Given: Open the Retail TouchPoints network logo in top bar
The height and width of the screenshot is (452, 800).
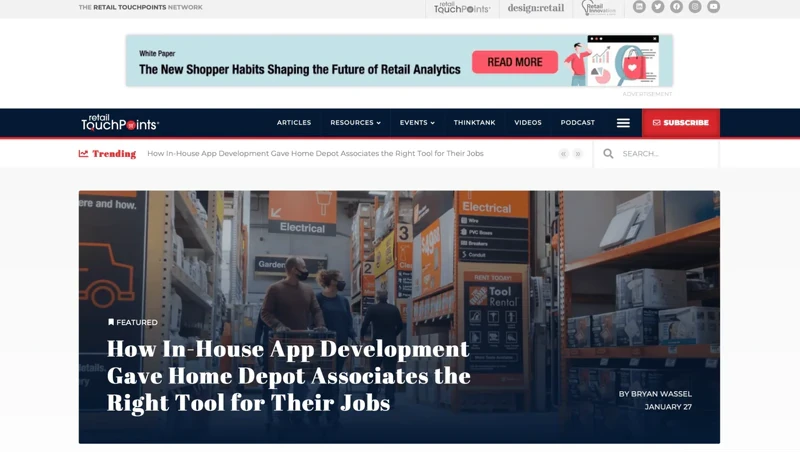Looking at the screenshot, I should pyautogui.click(x=462, y=8).
